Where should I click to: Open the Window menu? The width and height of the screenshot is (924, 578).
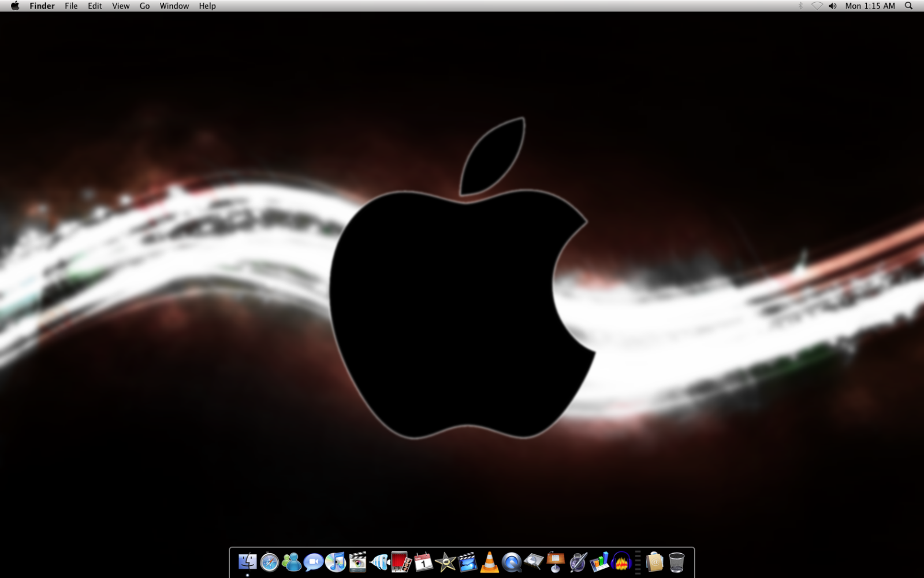point(174,6)
